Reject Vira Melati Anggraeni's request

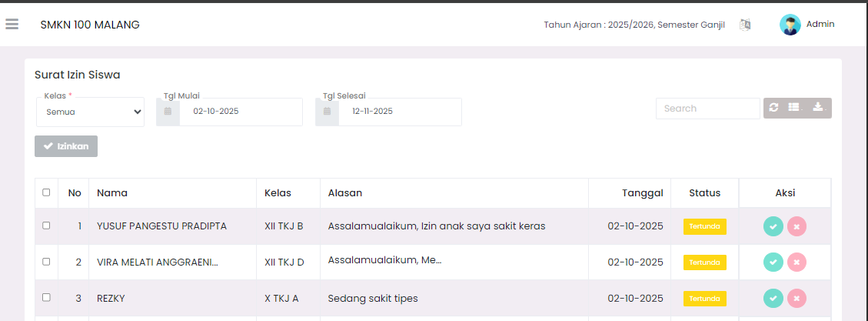tap(797, 262)
